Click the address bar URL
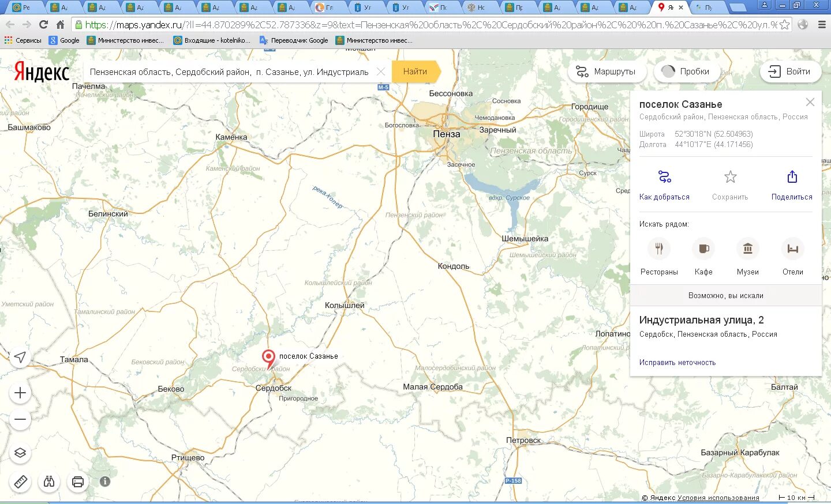Screen dimensions: 831x504 [x=431, y=25]
